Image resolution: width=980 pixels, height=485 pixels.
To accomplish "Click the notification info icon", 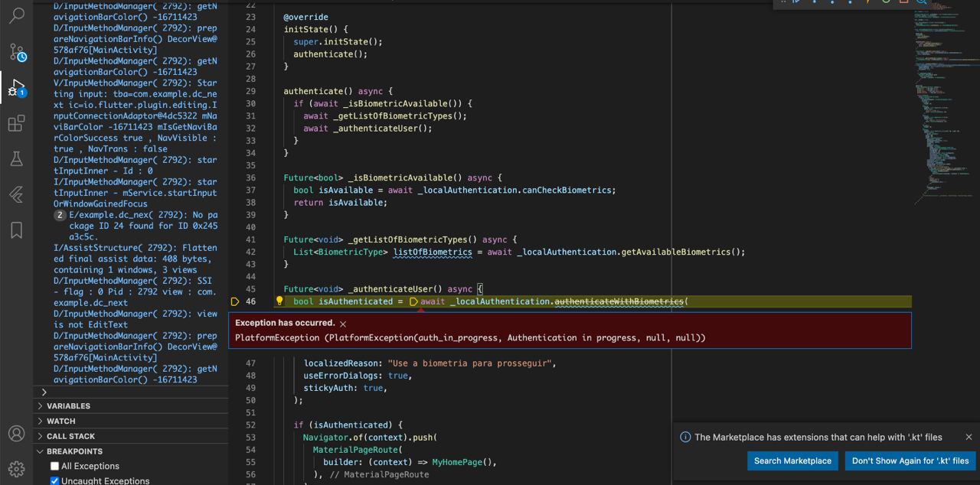I will (685, 437).
